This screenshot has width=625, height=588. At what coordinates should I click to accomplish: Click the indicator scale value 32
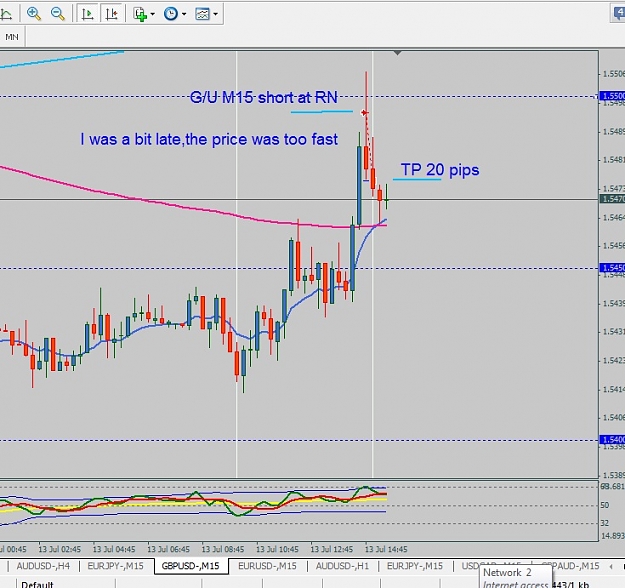tap(605, 523)
